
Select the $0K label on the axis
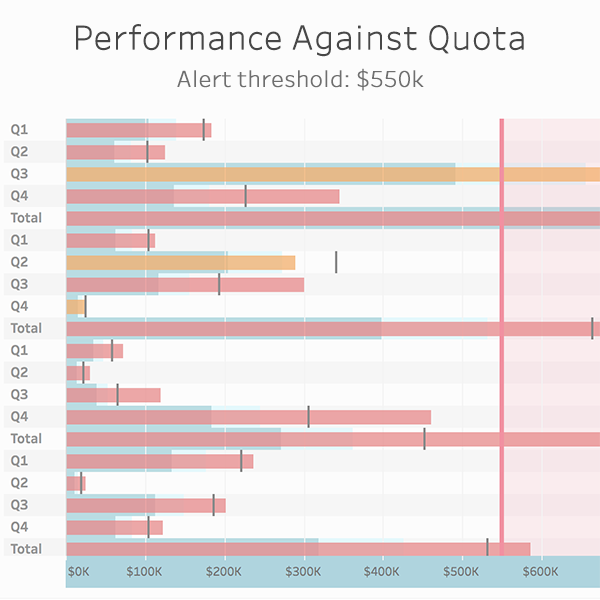coord(78,572)
